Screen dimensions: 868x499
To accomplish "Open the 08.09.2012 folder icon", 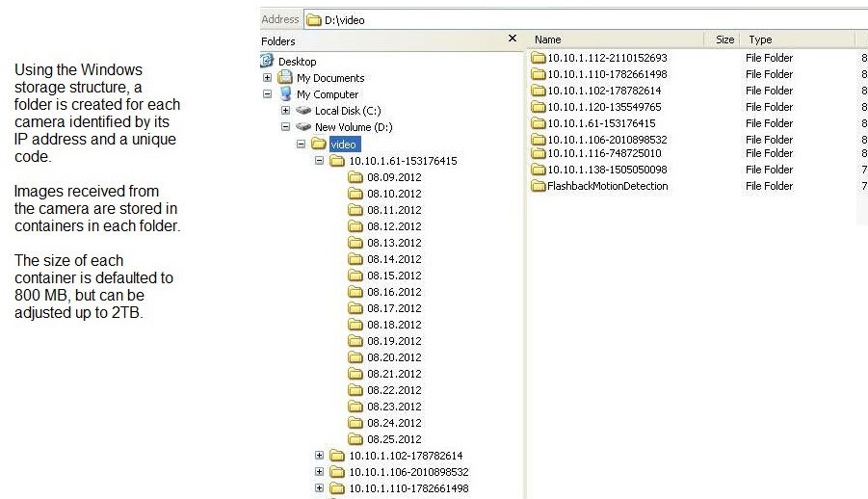I will click(355, 177).
